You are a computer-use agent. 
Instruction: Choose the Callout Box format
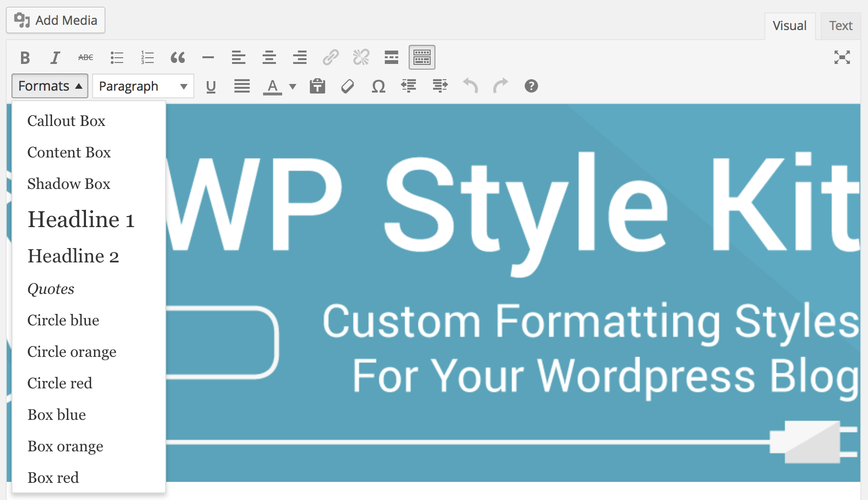pos(89,121)
